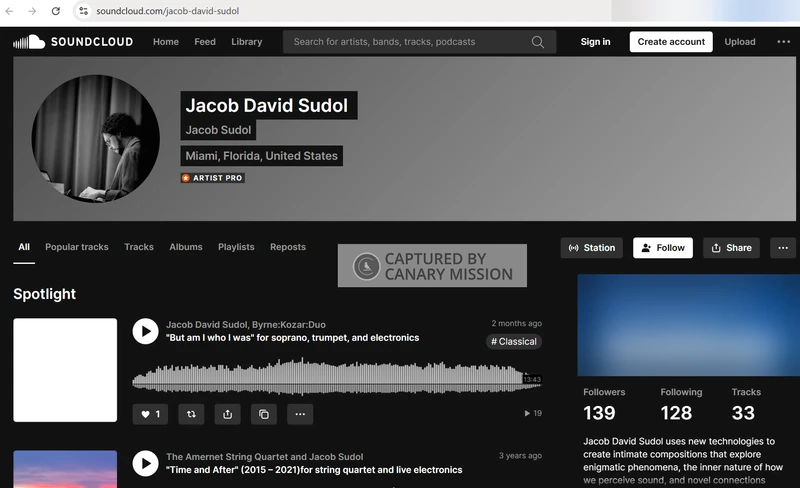Viewport: 800px width, 488px height.
Task: Click the SoundCloud logo
Action: click(73, 42)
